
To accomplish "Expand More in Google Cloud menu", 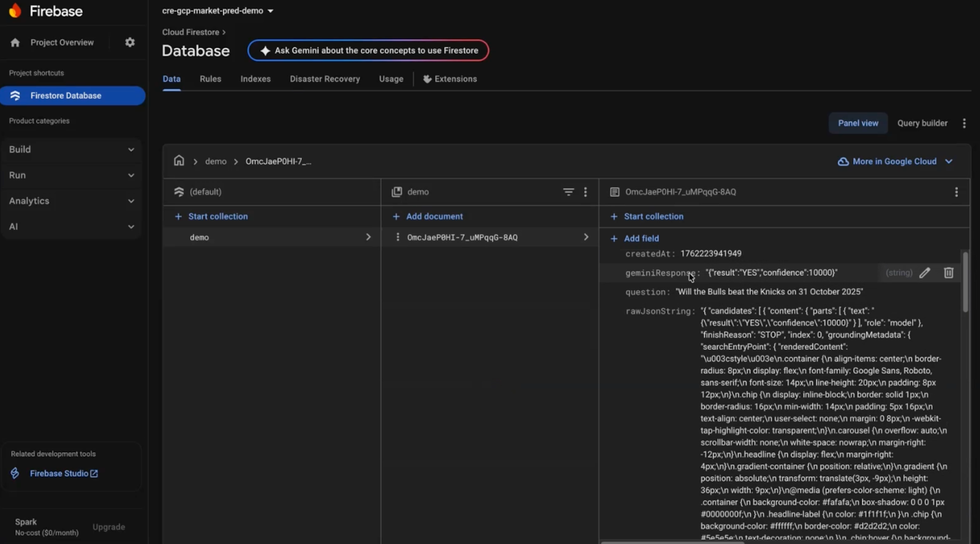I will (895, 161).
